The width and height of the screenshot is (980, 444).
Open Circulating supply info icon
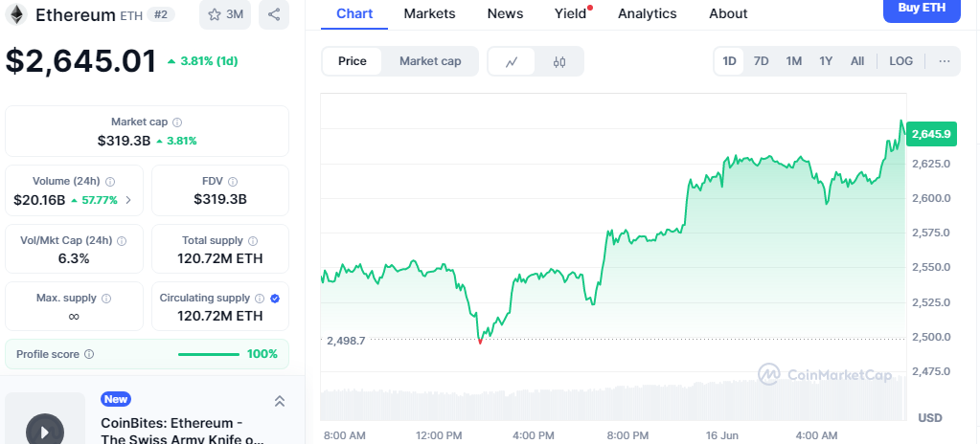pyautogui.click(x=260, y=299)
